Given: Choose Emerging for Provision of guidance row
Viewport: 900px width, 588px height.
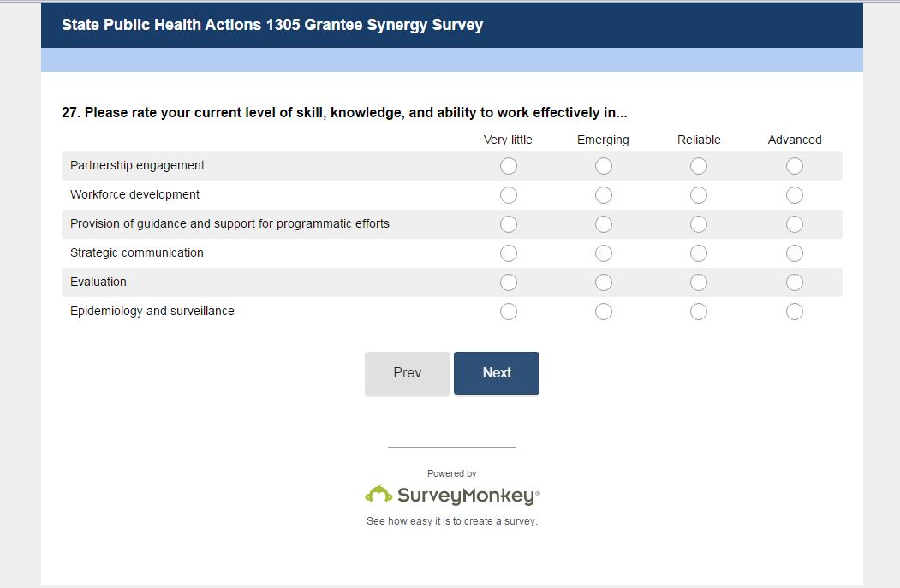Looking at the screenshot, I should point(604,224).
